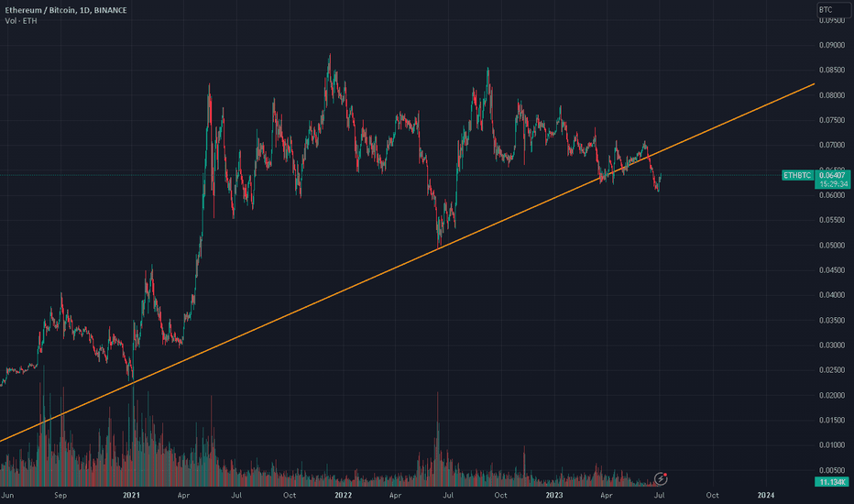
Task: Click the Oct label just before 2022
Action: tap(290, 495)
